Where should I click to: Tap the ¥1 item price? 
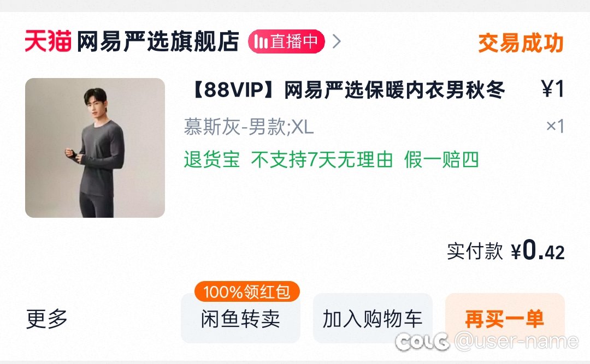(553, 89)
